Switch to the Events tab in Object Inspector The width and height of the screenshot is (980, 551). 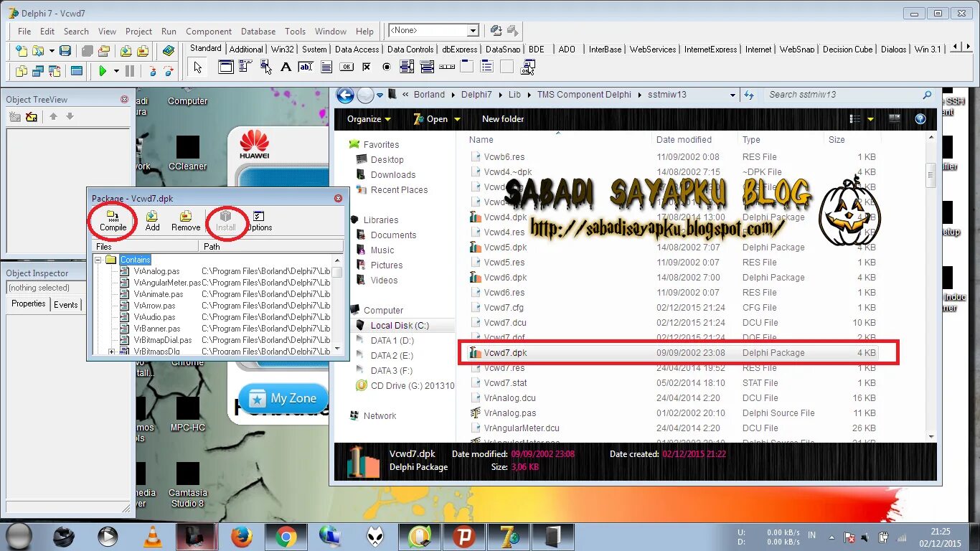(x=66, y=304)
